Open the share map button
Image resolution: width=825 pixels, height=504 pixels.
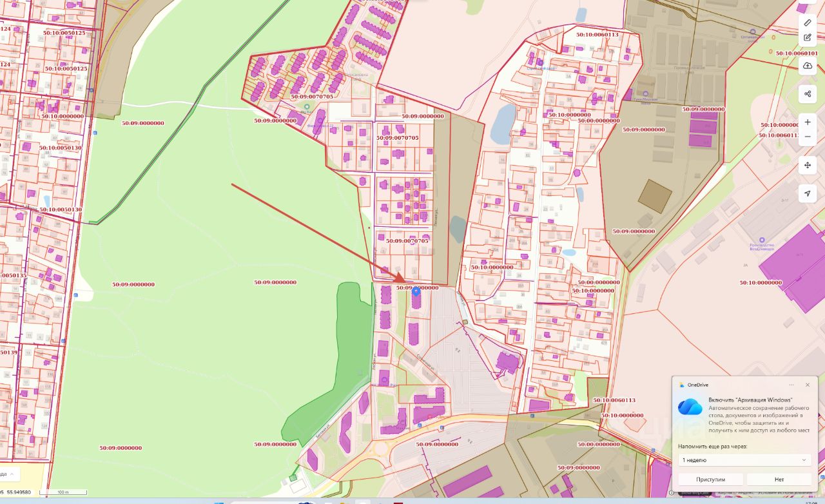pos(808,94)
